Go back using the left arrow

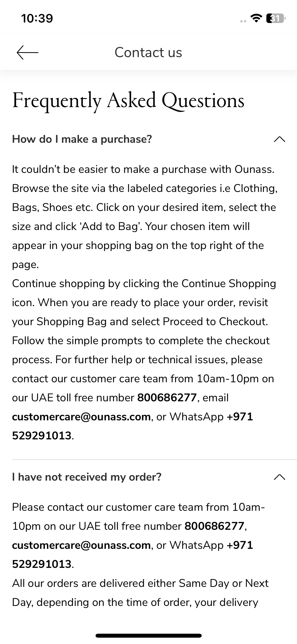tap(27, 52)
